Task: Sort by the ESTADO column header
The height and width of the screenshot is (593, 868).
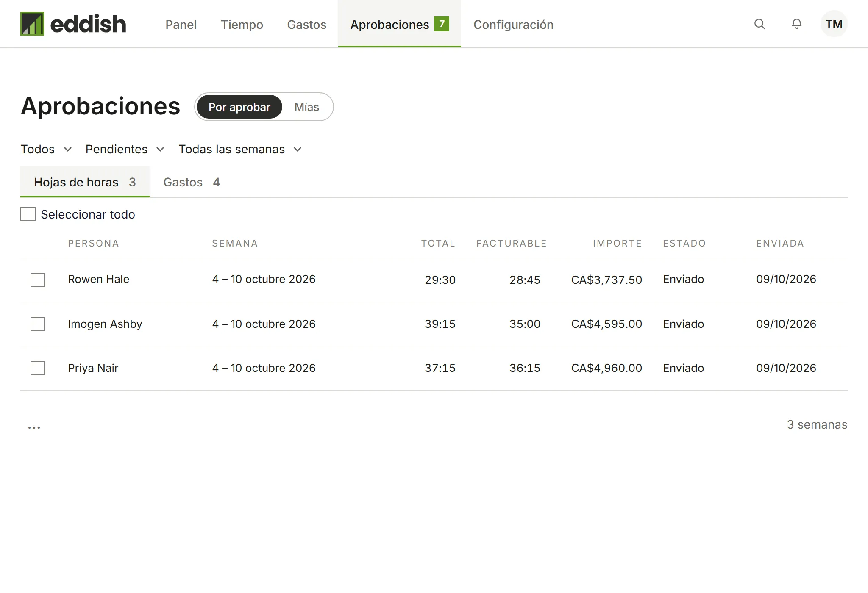Action: pyautogui.click(x=684, y=243)
